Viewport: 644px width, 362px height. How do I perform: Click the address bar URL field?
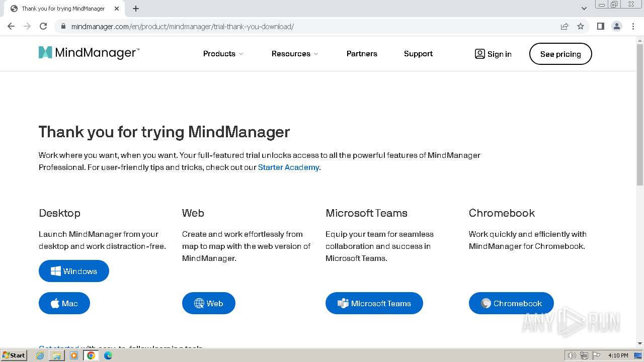tap(302, 26)
